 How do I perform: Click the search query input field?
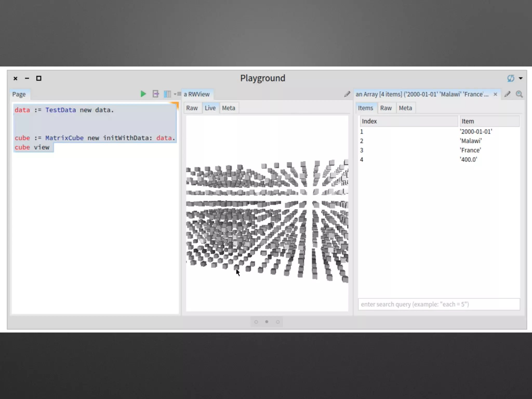coord(439,304)
